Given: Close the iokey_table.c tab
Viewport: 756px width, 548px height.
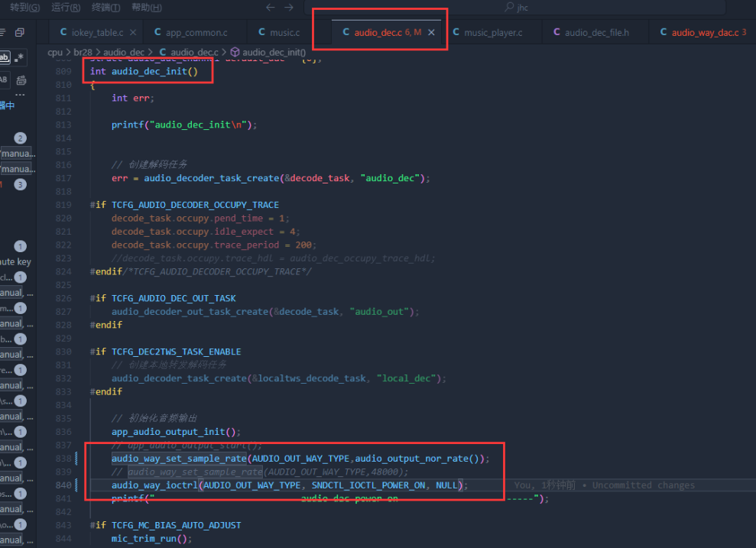Looking at the screenshot, I should 133,32.
